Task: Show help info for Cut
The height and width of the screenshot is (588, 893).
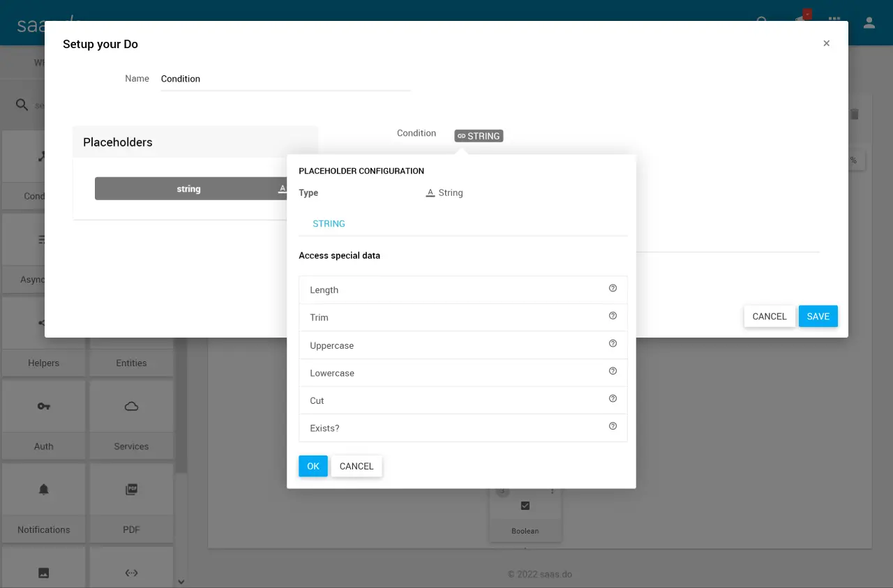Action: coord(613,399)
